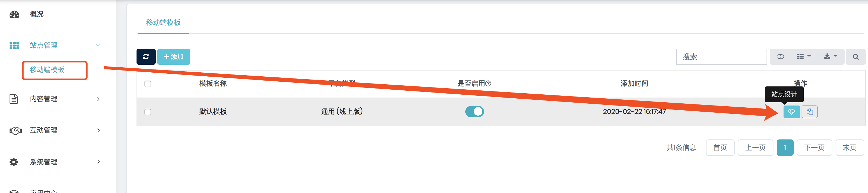Tick the 默认模板 row checkbox
Screen dimensions: 868x193
pyautogui.click(x=148, y=112)
